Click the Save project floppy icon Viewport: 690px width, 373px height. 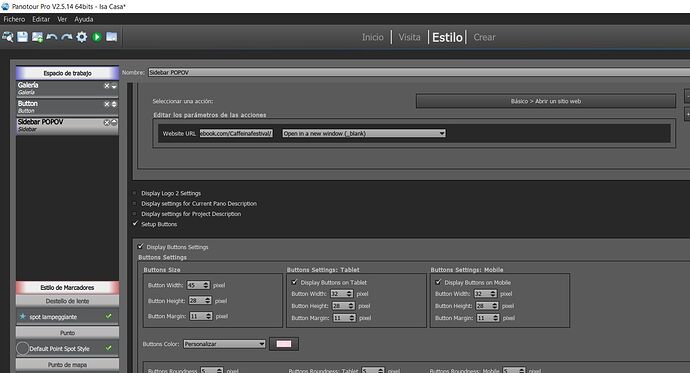(22, 37)
